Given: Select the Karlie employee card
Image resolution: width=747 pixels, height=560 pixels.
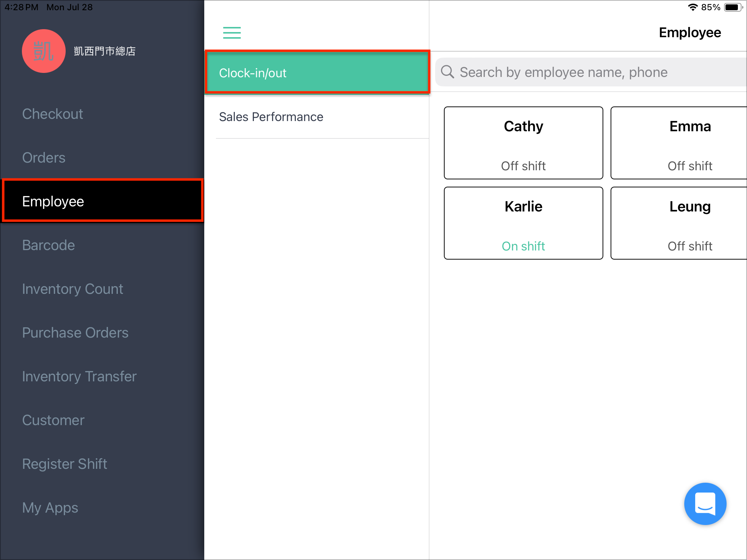Looking at the screenshot, I should tap(523, 223).
